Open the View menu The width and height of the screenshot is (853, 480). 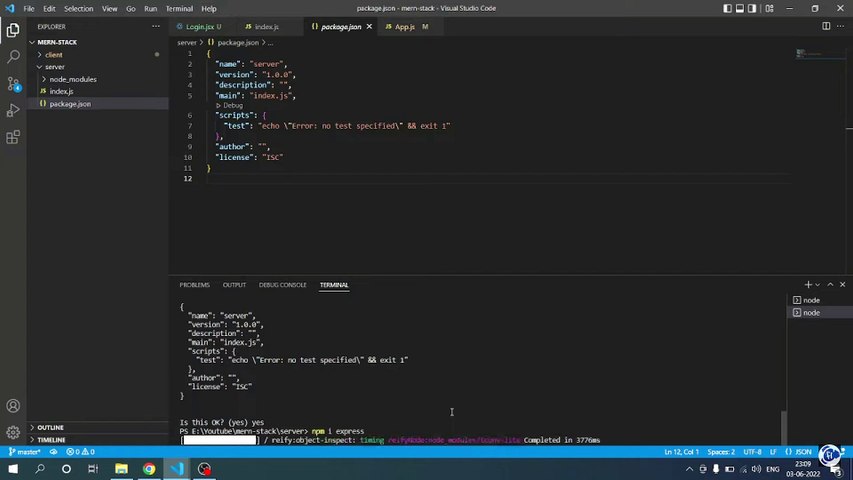tap(109, 9)
